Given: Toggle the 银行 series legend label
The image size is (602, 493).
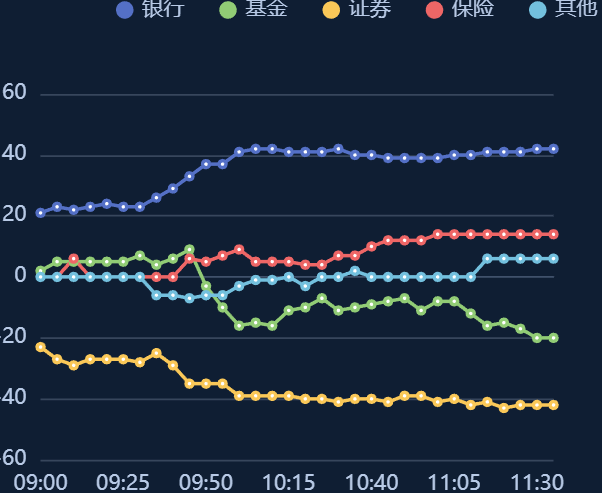Looking at the screenshot, I should (162, 10).
